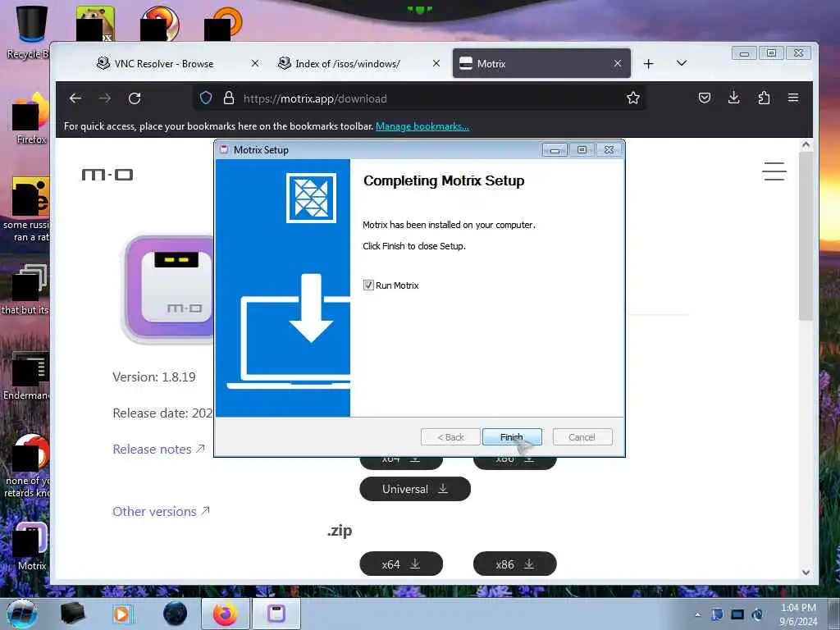Open a new tab with plus button
840x630 pixels.
click(648, 64)
